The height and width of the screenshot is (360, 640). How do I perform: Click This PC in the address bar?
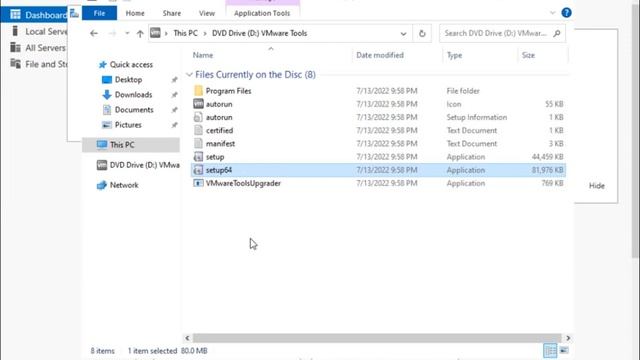(x=185, y=33)
